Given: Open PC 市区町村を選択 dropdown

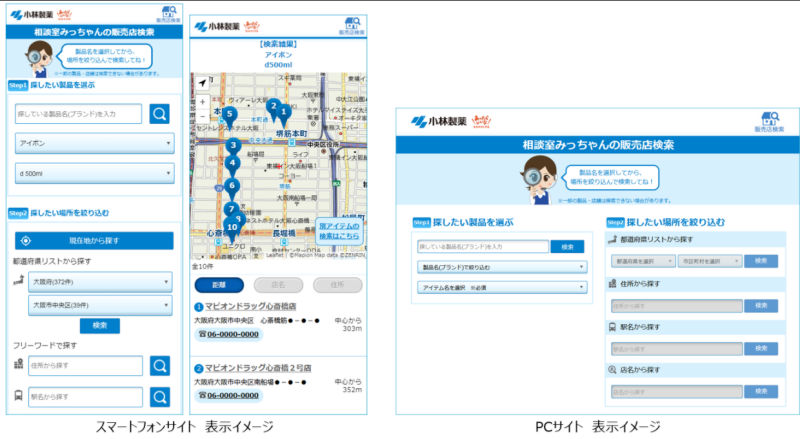Looking at the screenshot, I should pos(710,261).
